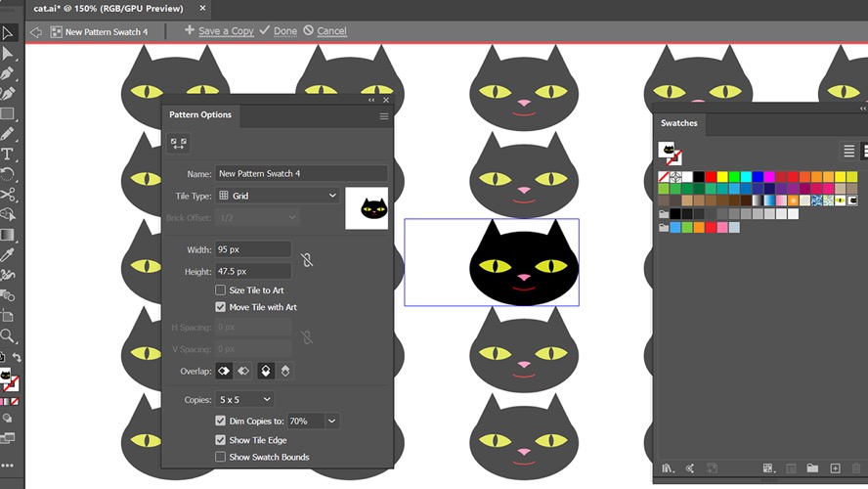Select the Swatches panel tab
Viewport: 868px width, 489px height.
click(678, 123)
